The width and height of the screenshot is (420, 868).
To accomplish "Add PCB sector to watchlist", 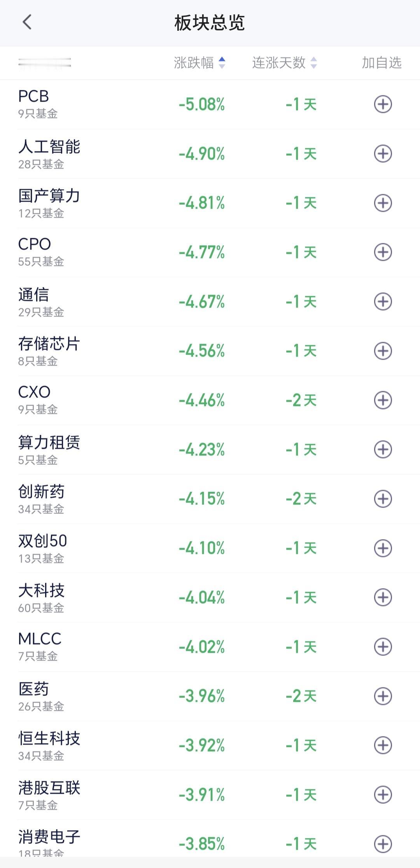I will coord(383,104).
